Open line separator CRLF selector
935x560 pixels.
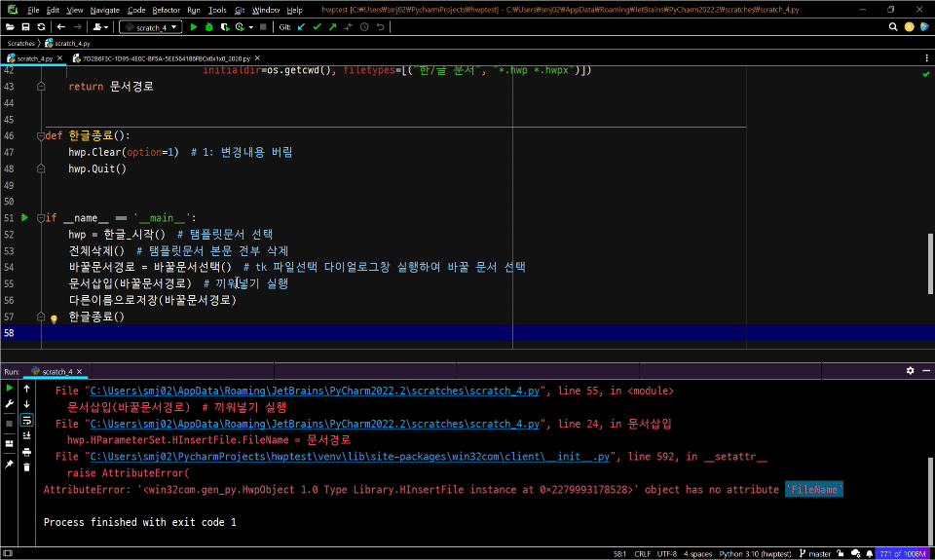642,553
